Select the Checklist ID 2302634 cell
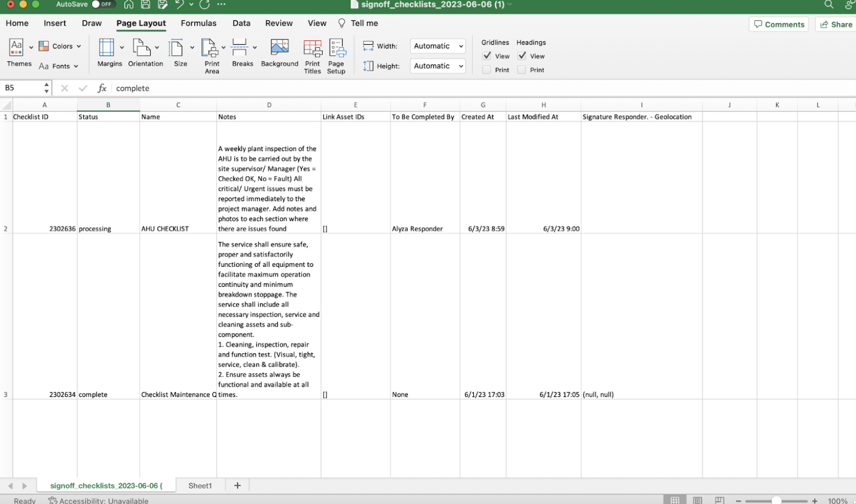The height and width of the screenshot is (504, 856). click(45, 317)
